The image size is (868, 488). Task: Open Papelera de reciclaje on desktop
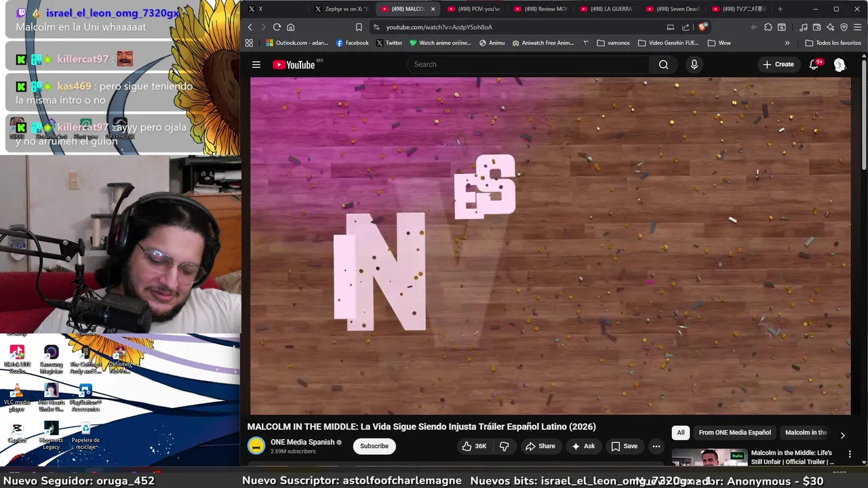tap(85, 435)
